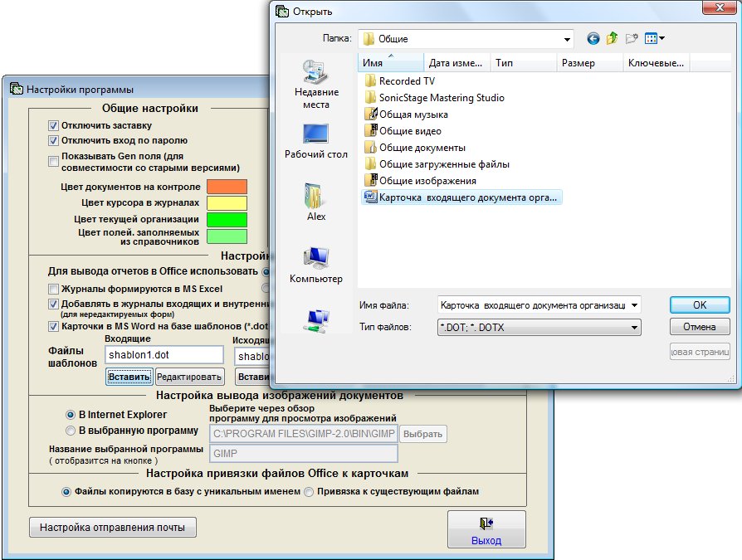Go up one folder level icon
The width and height of the screenshot is (742, 560).
pyautogui.click(x=612, y=38)
